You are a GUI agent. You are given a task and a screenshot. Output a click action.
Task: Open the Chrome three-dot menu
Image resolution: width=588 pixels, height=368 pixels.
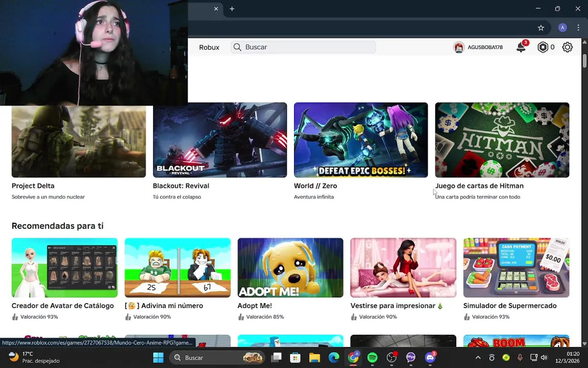pyautogui.click(x=578, y=28)
